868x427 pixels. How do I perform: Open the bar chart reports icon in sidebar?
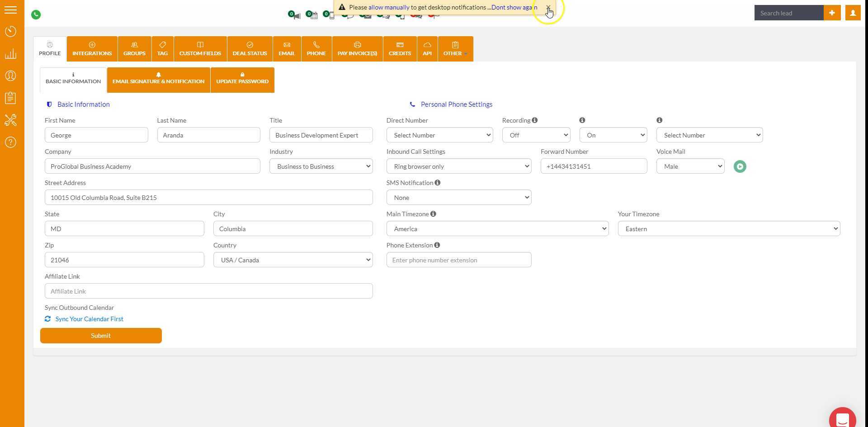(x=10, y=54)
